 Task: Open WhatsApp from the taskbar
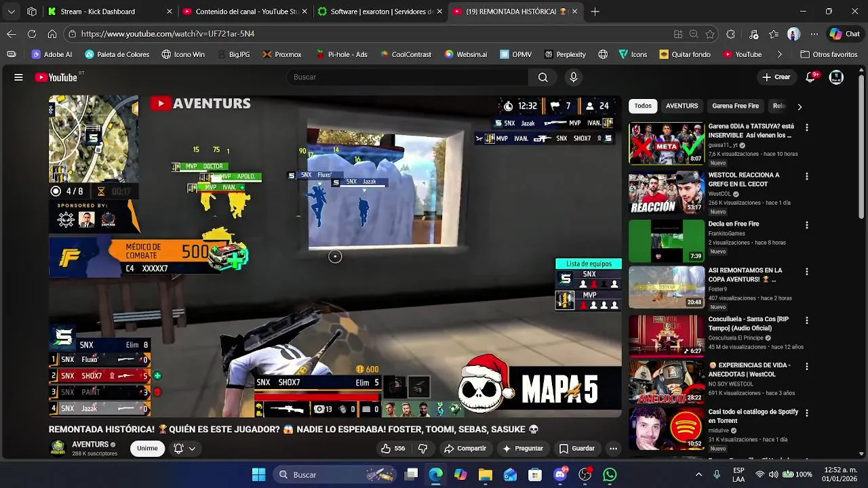pos(610,474)
